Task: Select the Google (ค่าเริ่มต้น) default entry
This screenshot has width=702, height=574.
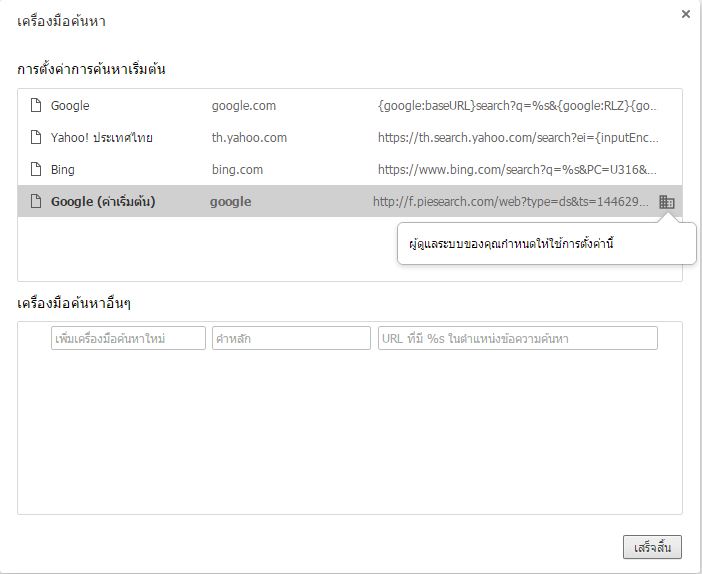Action: pyautogui.click(x=103, y=201)
